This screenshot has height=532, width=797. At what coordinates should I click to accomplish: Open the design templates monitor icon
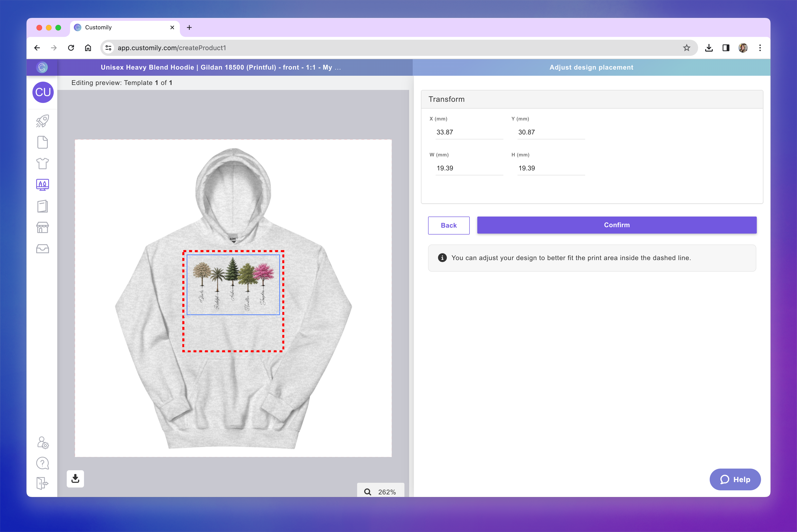pyautogui.click(x=42, y=185)
